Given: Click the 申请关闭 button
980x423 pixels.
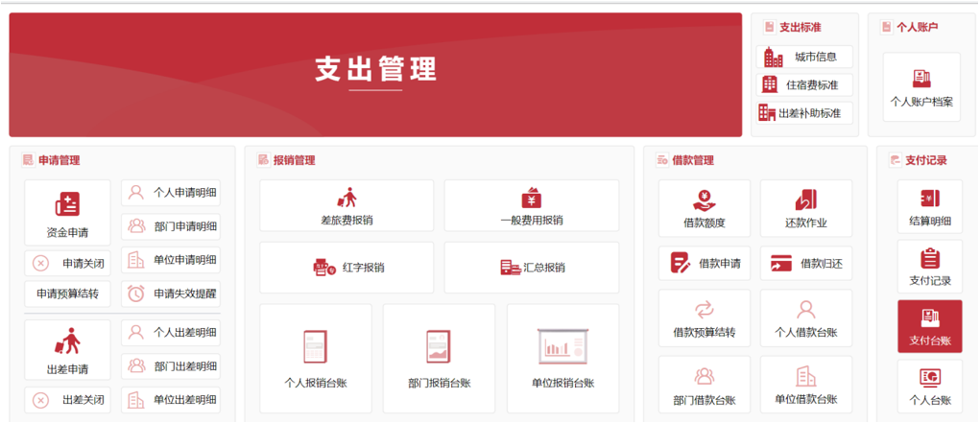Looking at the screenshot, I should pos(67,263).
